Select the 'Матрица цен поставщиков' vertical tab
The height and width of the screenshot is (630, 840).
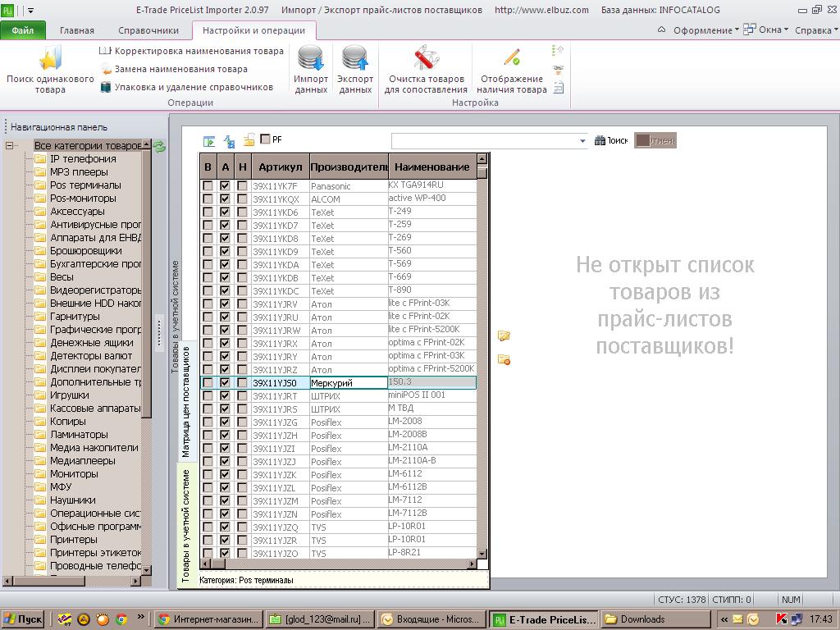[x=186, y=402]
